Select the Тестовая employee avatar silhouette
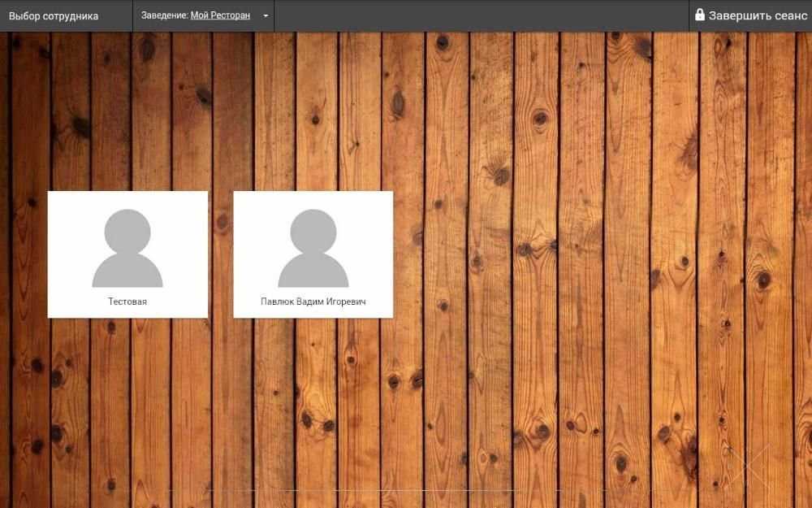The height and width of the screenshot is (508, 812). pyautogui.click(x=127, y=248)
